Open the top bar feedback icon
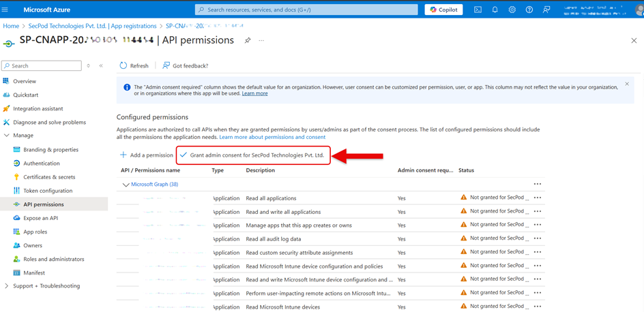This screenshot has height=312, width=644. click(546, 10)
